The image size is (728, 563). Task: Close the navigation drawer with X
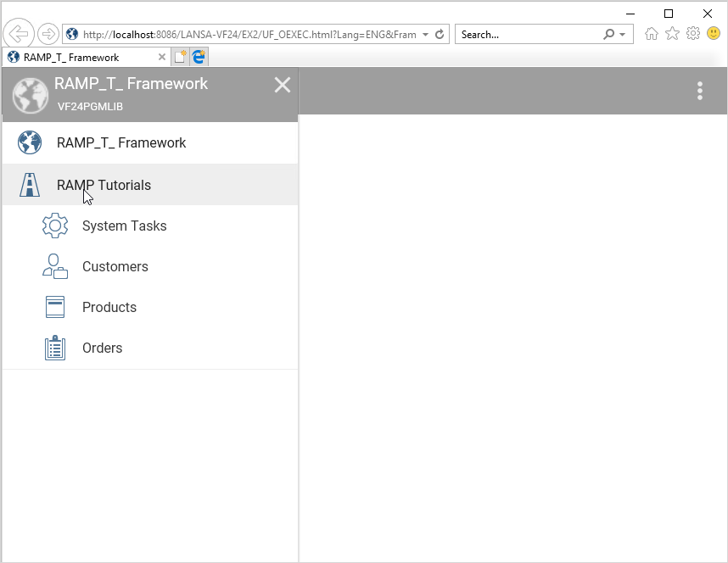click(x=283, y=85)
